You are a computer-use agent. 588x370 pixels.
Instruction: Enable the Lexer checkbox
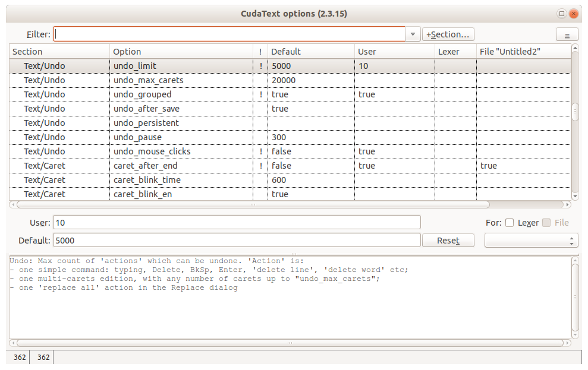[510, 223]
